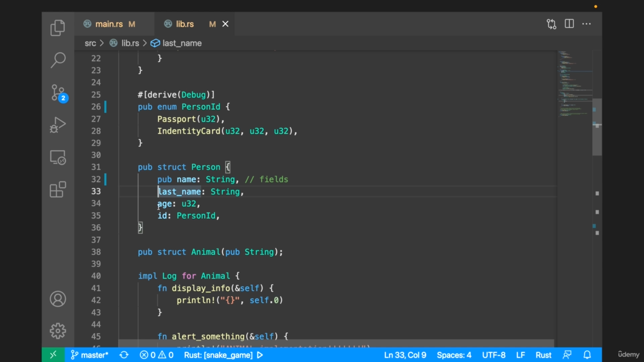The image size is (644, 362).
Task: Open Source Control with 2 pending changes
Action: (58, 93)
